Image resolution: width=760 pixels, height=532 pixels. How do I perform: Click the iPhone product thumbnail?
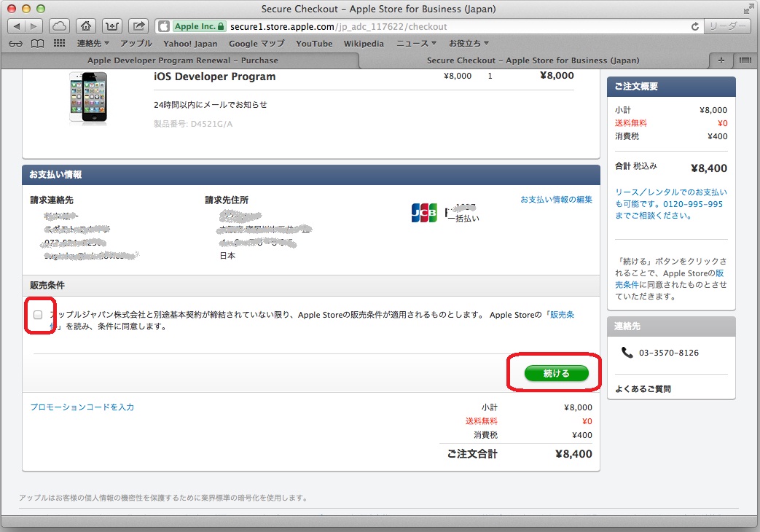(x=87, y=97)
